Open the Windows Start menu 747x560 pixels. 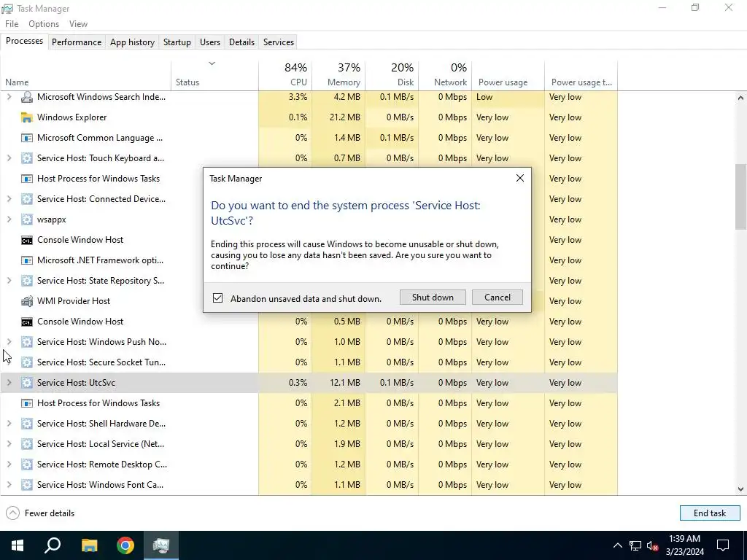point(18,545)
